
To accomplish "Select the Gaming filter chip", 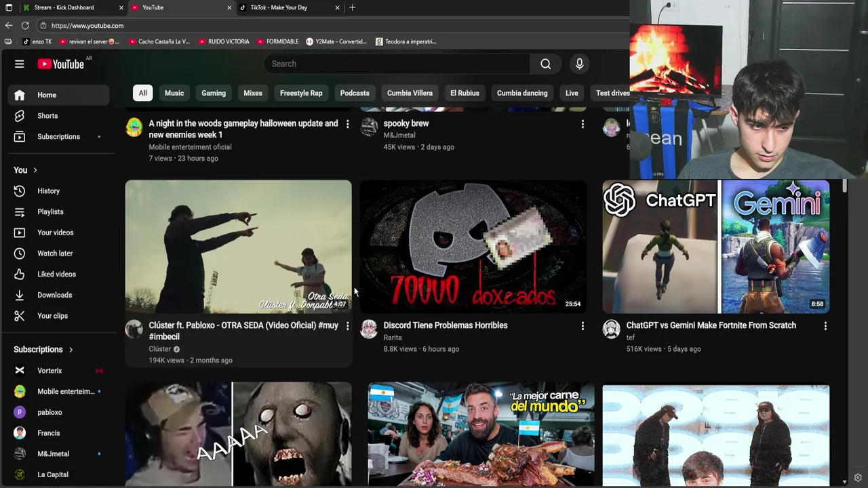I will click(x=214, y=93).
